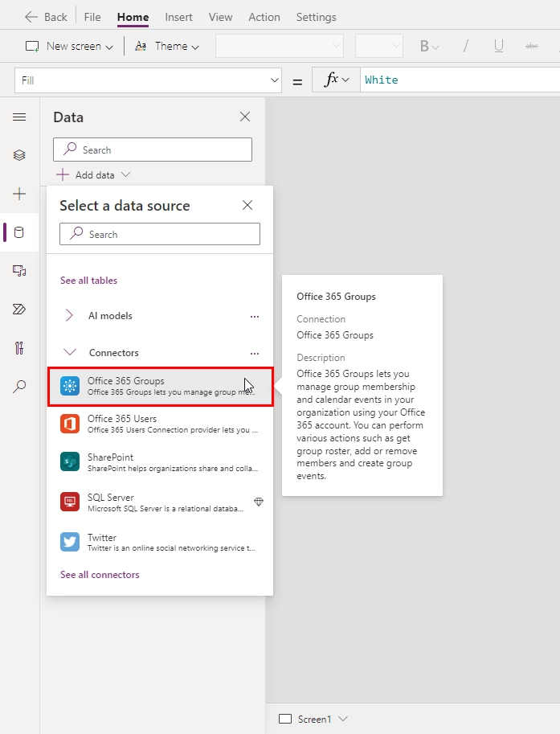Expand the hamburger navigation menu

point(19,117)
